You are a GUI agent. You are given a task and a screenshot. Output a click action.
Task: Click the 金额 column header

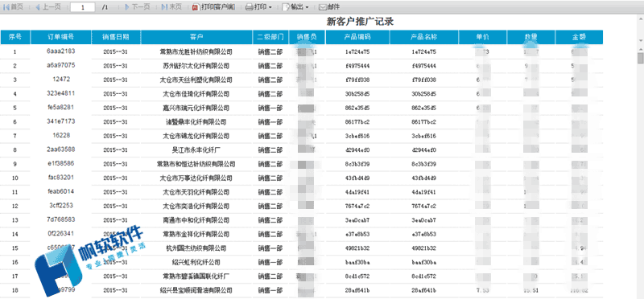[x=579, y=37]
